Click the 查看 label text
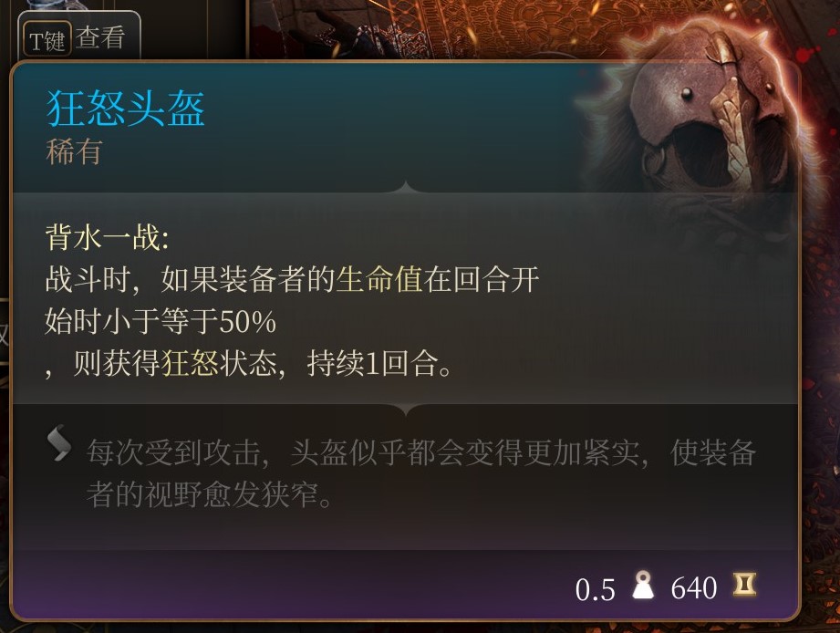The image size is (840, 633). (x=100, y=37)
